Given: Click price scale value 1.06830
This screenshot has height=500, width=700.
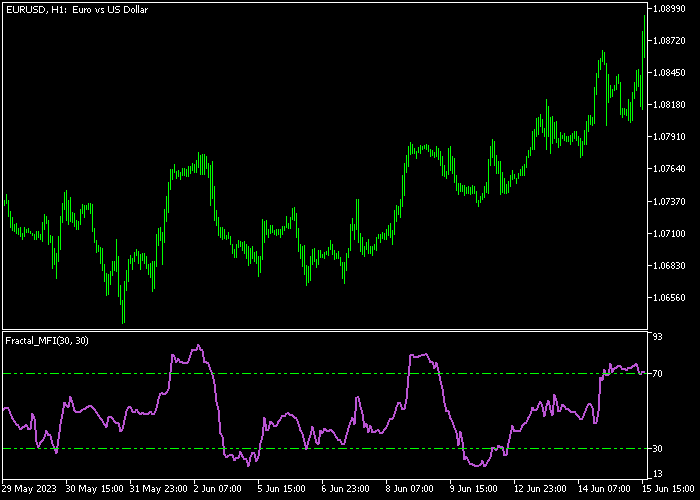Looking at the screenshot, I should tap(669, 266).
